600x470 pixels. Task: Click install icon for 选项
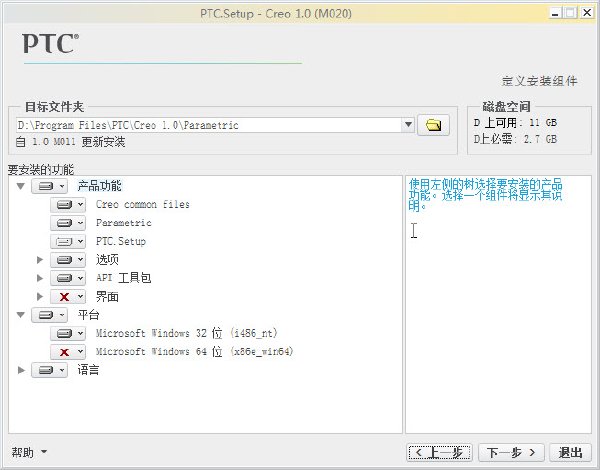(x=68, y=259)
